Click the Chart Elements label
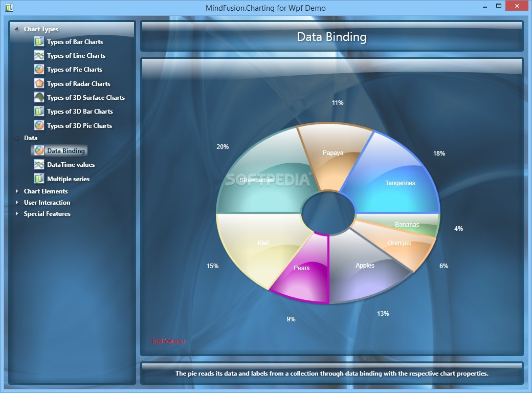This screenshot has width=532, height=393. (x=46, y=191)
